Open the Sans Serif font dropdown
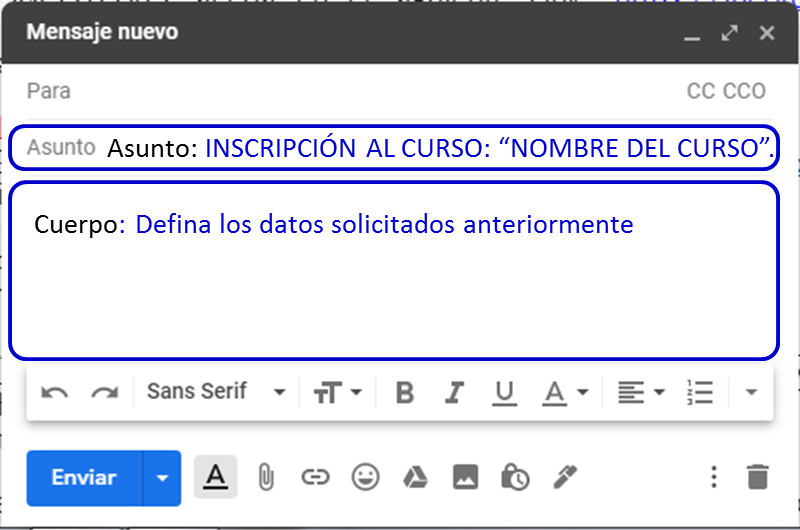Viewport: 800px width, 530px height. 216,392
